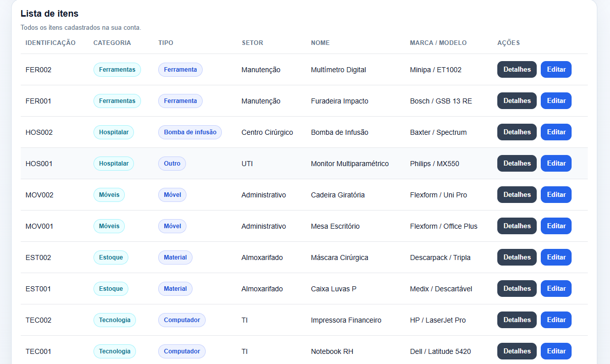Image resolution: width=610 pixels, height=364 pixels.
Task: Open Detalhes for Furadeira Impacto
Action: (x=517, y=101)
